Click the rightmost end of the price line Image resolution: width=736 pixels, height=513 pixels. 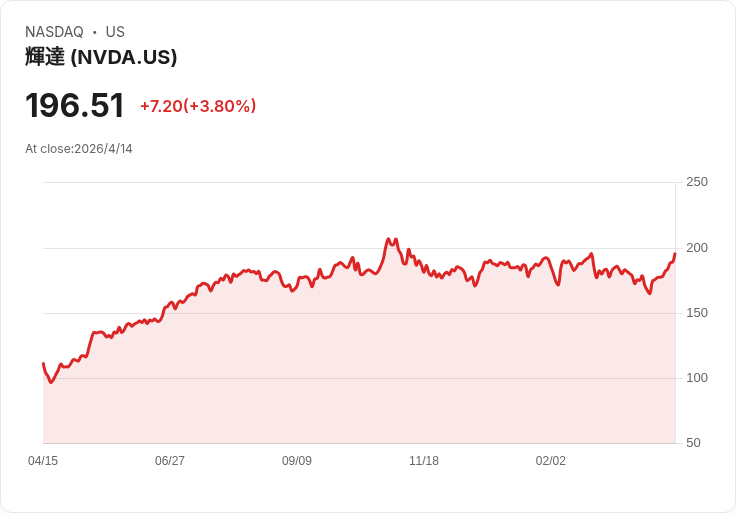(675, 254)
